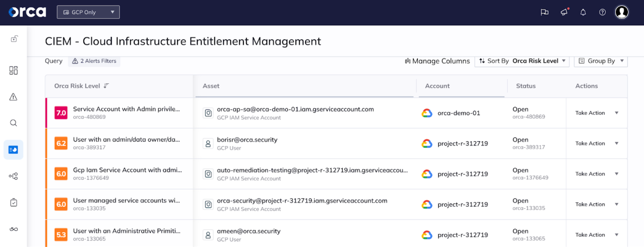Viewport: 644px width, 247px height.
Task: Open notifications bell icon
Action: 583,12
